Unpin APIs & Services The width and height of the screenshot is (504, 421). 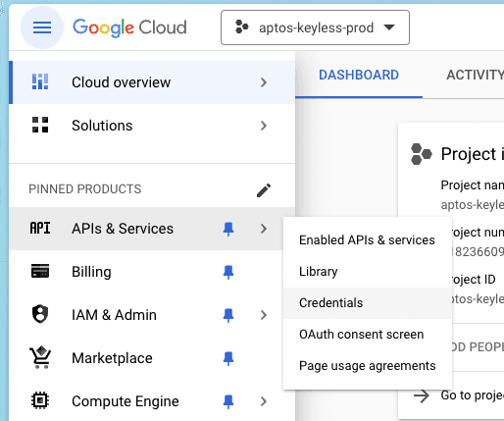(228, 229)
